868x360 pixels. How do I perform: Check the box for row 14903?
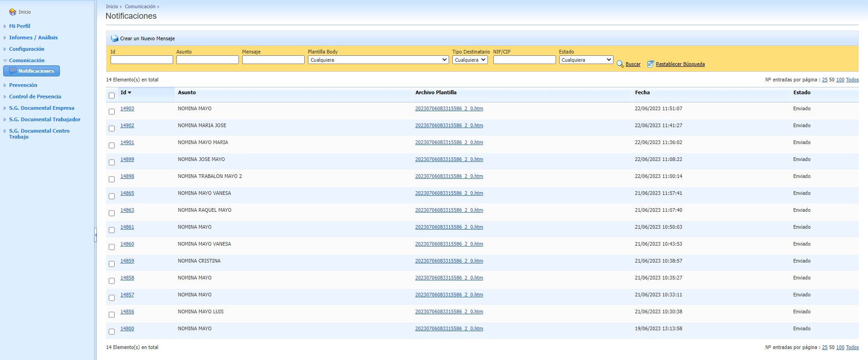[x=111, y=112]
